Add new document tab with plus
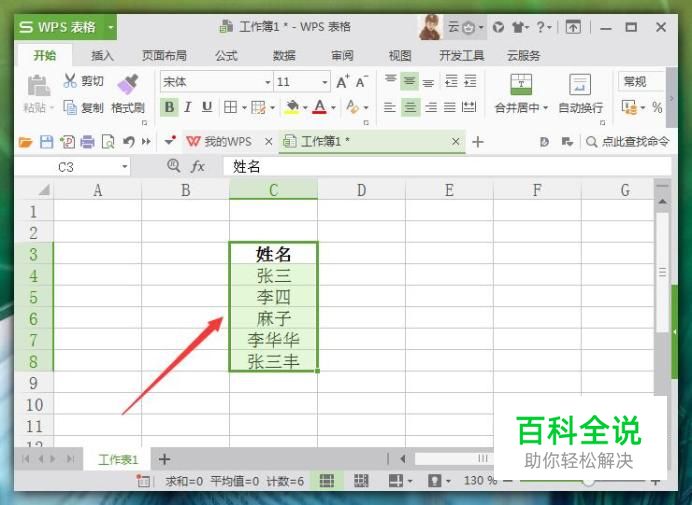Viewport: 692px width, 505px height. 478,142
